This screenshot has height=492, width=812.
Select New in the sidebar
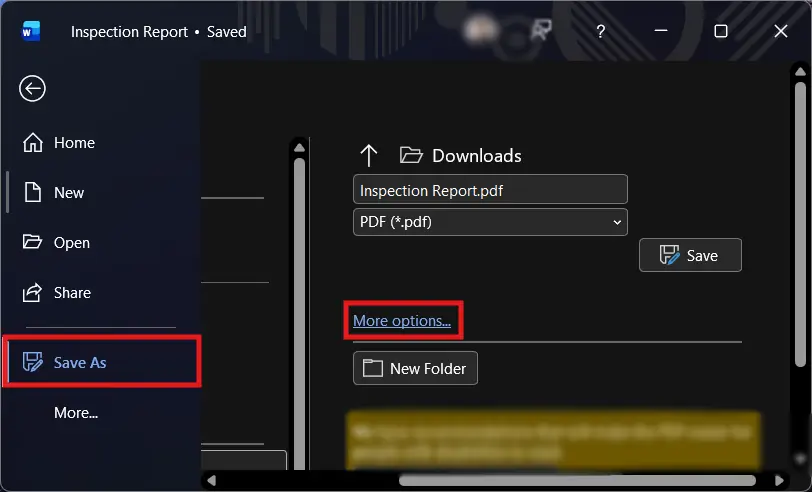pos(53,193)
